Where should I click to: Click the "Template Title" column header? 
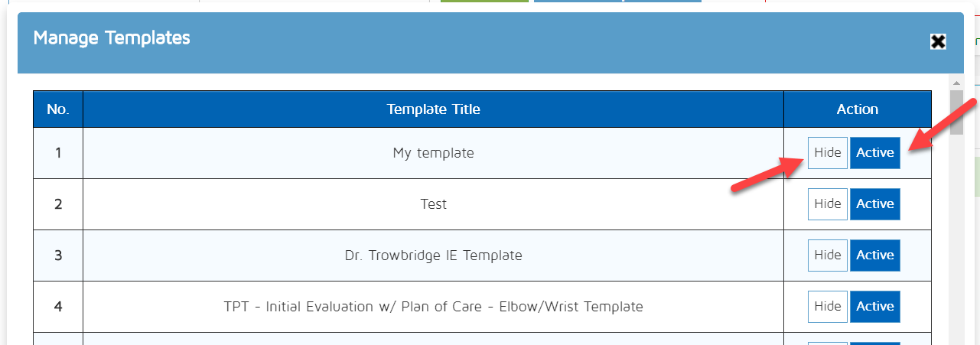pos(433,109)
